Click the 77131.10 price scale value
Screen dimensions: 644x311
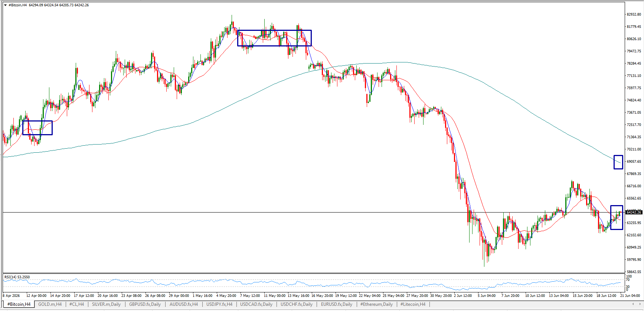click(634, 76)
